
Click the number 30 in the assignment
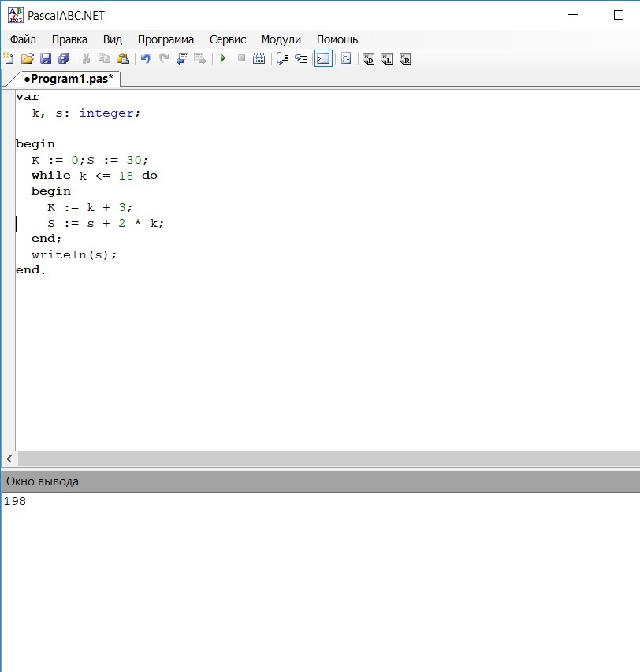pos(134,160)
